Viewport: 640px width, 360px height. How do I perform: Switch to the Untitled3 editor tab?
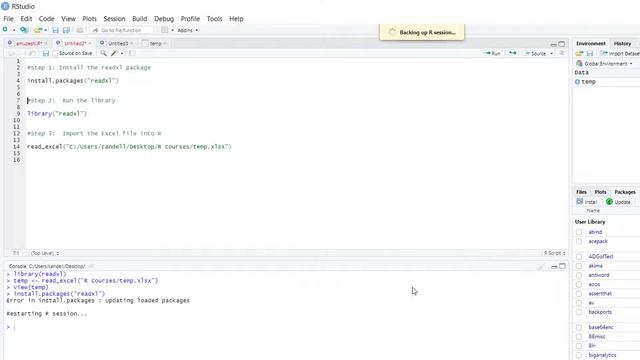point(116,43)
